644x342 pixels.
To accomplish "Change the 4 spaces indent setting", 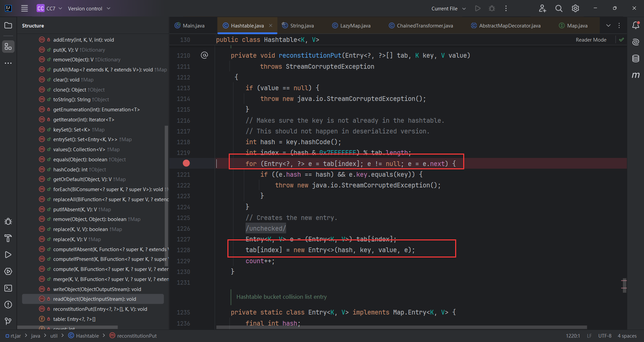I will coord(627,336).
